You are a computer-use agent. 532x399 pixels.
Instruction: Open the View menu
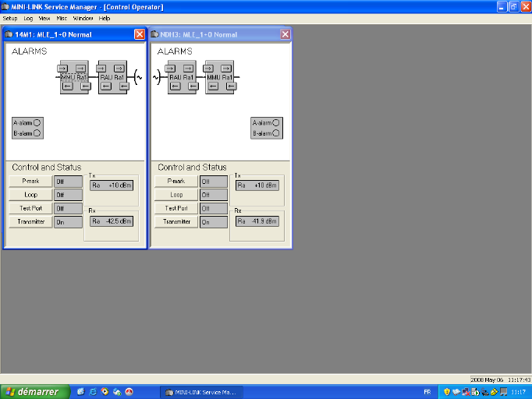tap(44, 18)
